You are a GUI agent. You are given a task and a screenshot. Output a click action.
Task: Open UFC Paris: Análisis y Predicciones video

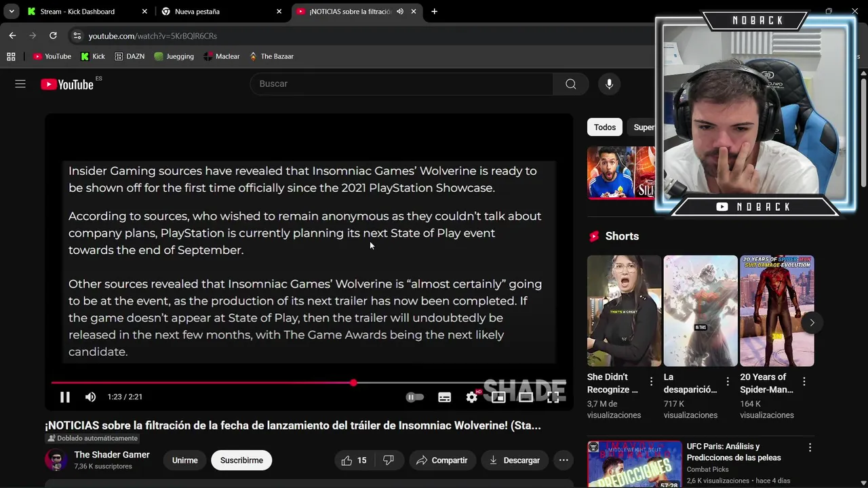pyautogui.click(x=734, y=452)
